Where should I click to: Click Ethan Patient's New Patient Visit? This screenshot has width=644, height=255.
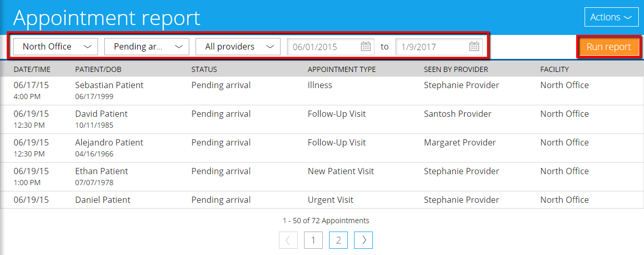point(341,171)
